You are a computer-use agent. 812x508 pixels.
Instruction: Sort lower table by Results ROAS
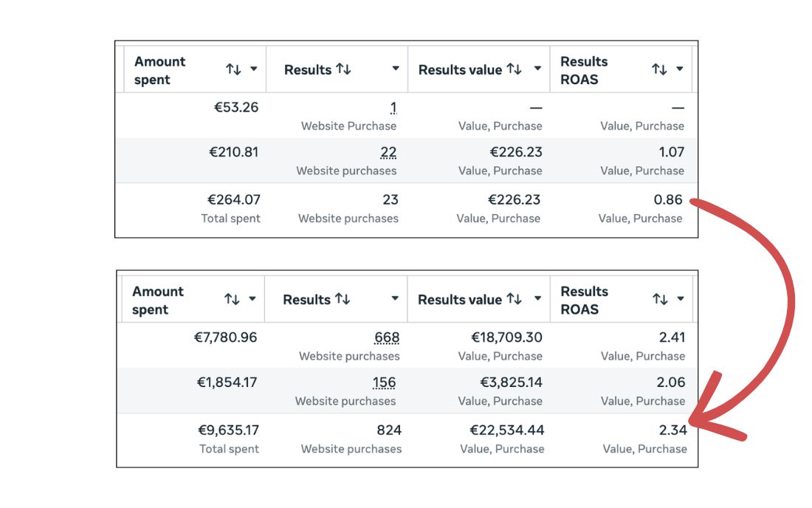659,299
